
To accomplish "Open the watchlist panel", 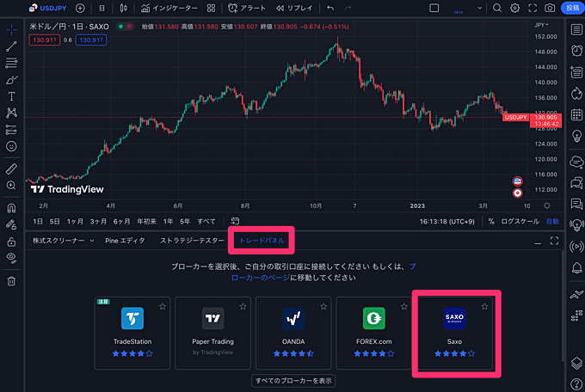I will [576, 30].
